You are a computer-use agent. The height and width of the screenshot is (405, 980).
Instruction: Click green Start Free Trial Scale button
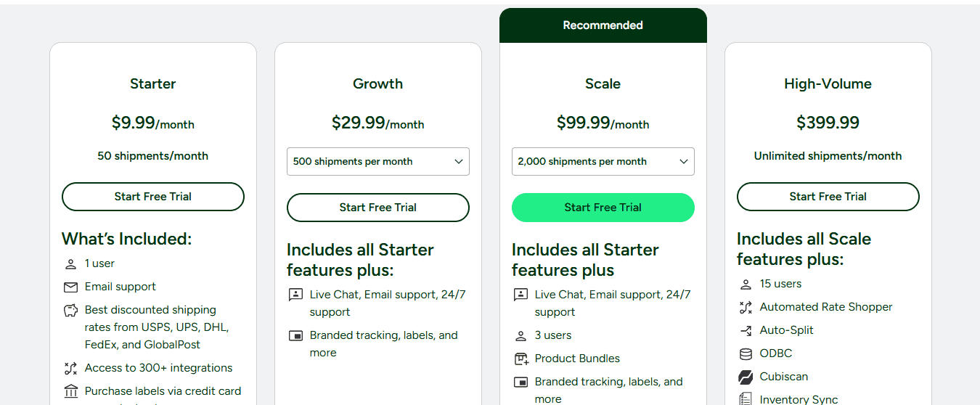tap(603, 208)
